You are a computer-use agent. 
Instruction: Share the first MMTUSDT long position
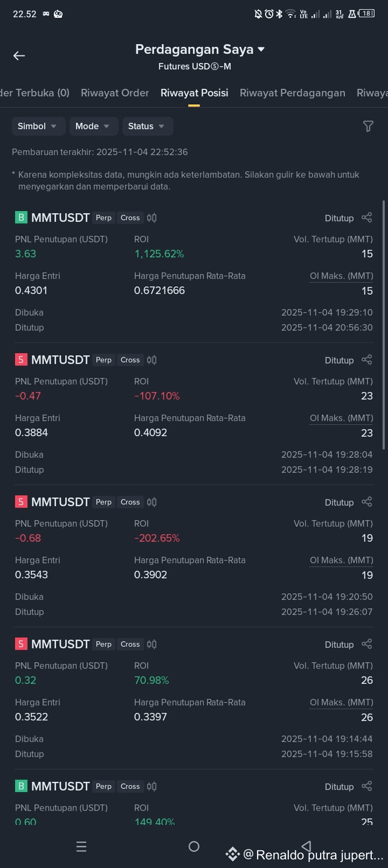(x=367, y=218)
